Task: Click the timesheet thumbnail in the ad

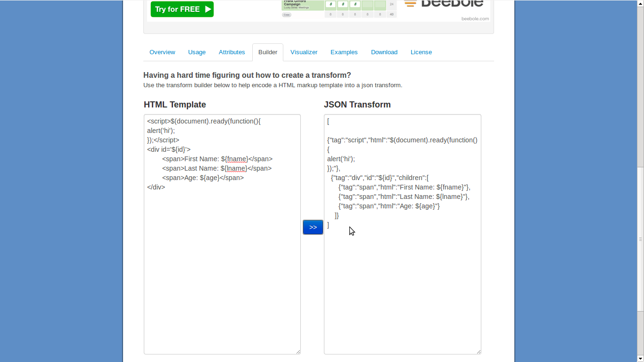Action: pos(339,9)
